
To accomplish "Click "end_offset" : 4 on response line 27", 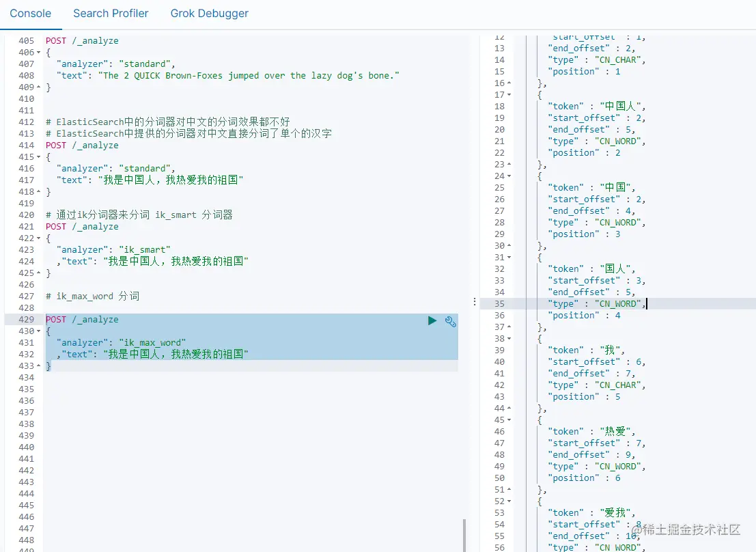I will coord(591,211).
